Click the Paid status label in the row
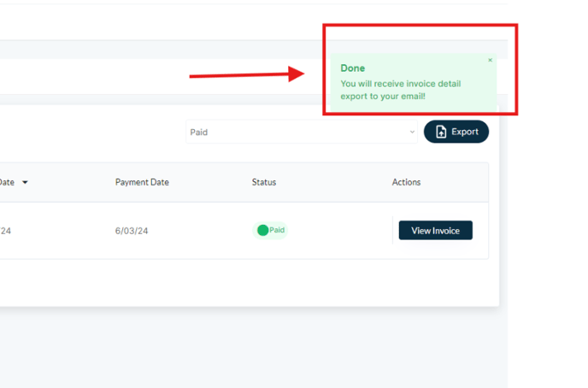The width and height of the screenshot is (588, 388). click(277, 231)
